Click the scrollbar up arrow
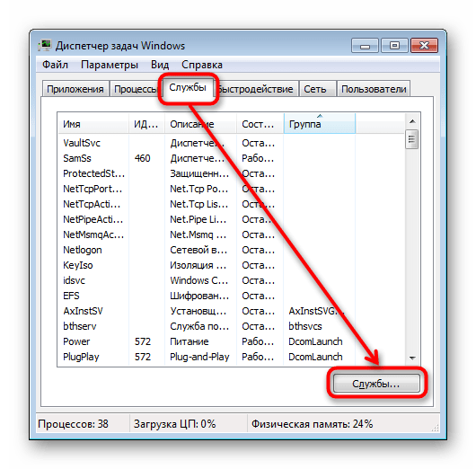Screen dimensions: 476x469 pos(412,121)
